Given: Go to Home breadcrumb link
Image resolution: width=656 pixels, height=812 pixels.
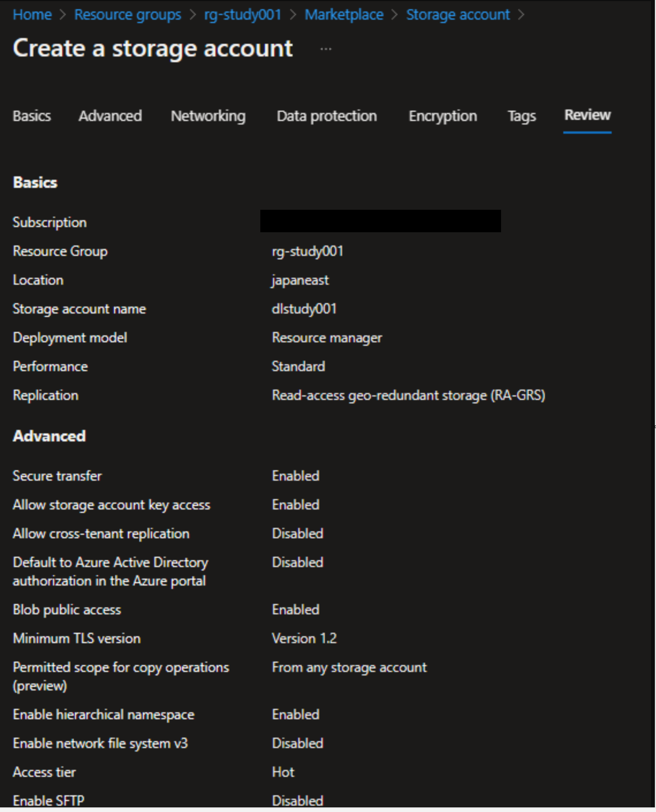Looking at the screenshot, I should tap(32, 15).
